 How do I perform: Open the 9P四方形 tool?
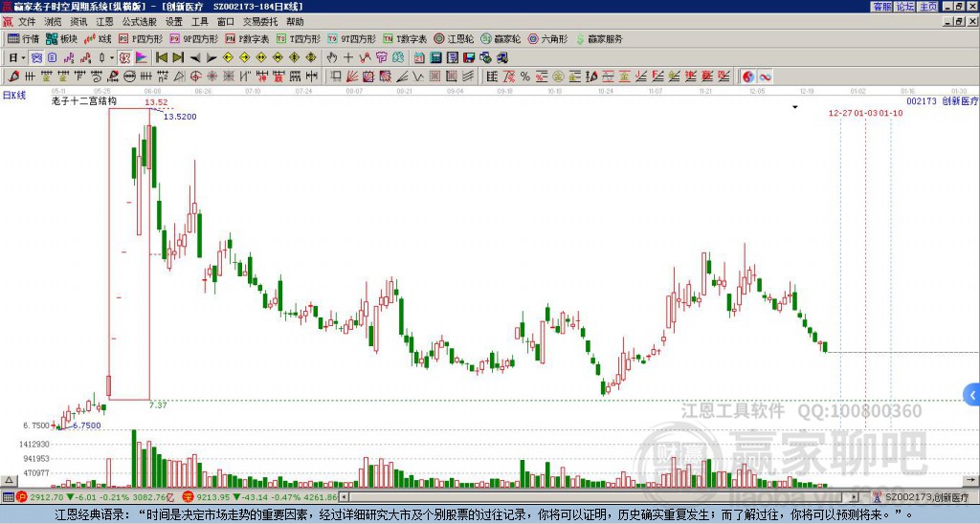click(x=194, y=38)
